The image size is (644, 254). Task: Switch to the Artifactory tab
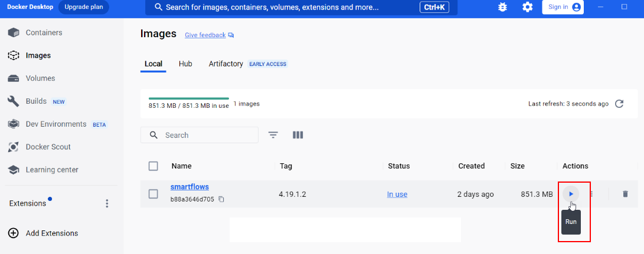pos(225,64)
